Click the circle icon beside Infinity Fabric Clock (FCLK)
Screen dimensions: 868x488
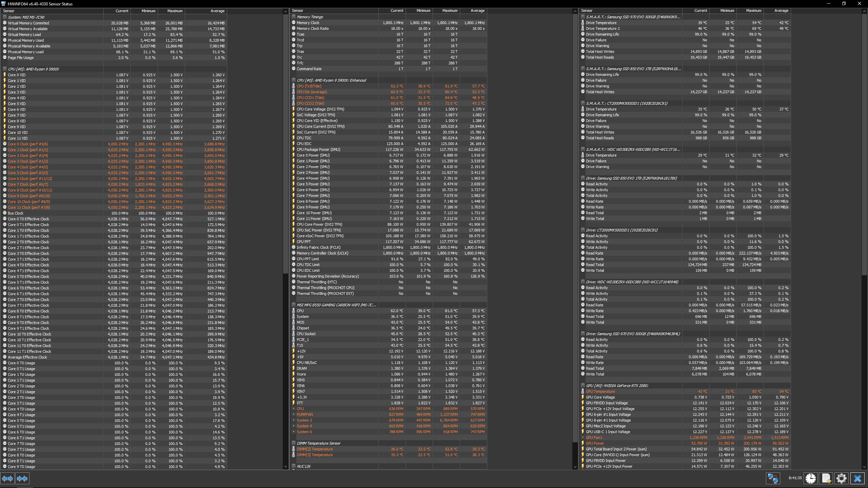[x=294, y=247]
